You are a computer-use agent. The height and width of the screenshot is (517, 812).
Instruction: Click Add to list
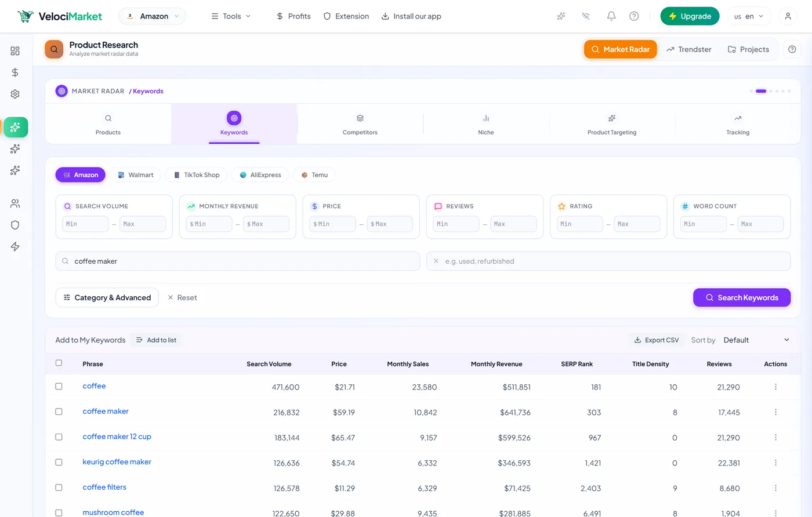click(156, 340)
